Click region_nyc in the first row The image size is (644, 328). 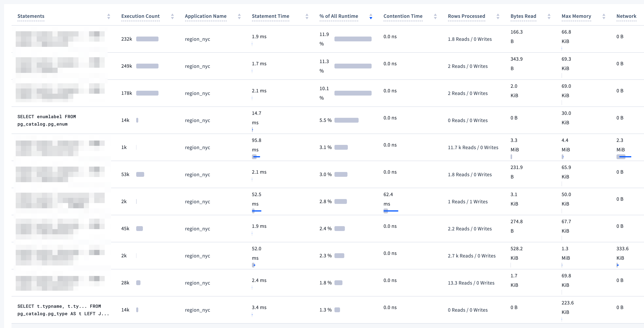pos(197,39)
